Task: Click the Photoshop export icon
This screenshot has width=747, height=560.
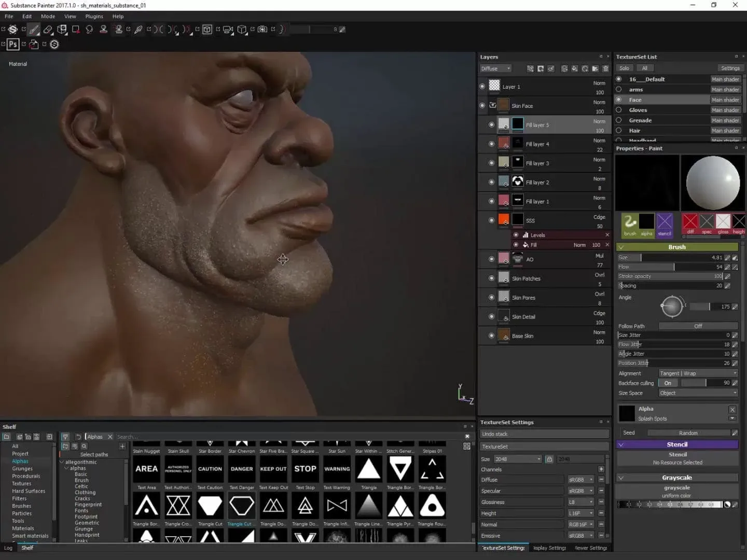Action: 12,45
